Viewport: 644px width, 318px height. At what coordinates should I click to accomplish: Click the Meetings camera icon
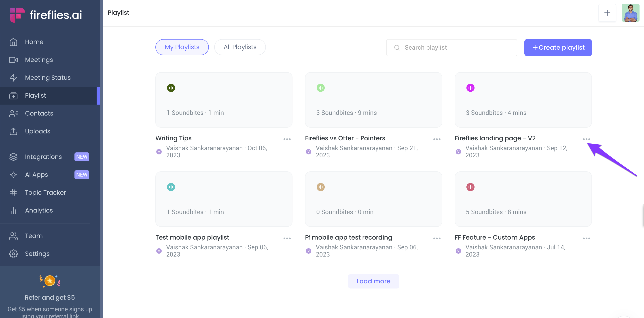[x=13, y=60]
